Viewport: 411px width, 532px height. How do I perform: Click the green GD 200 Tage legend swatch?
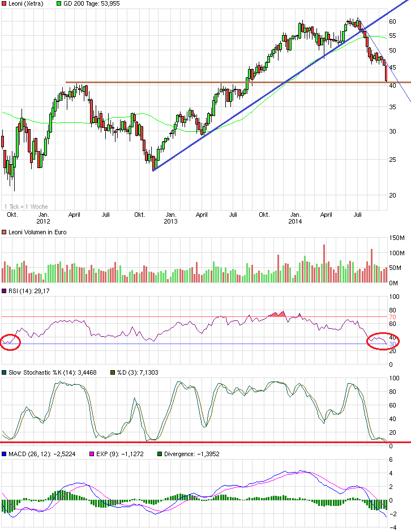(61, 4)
